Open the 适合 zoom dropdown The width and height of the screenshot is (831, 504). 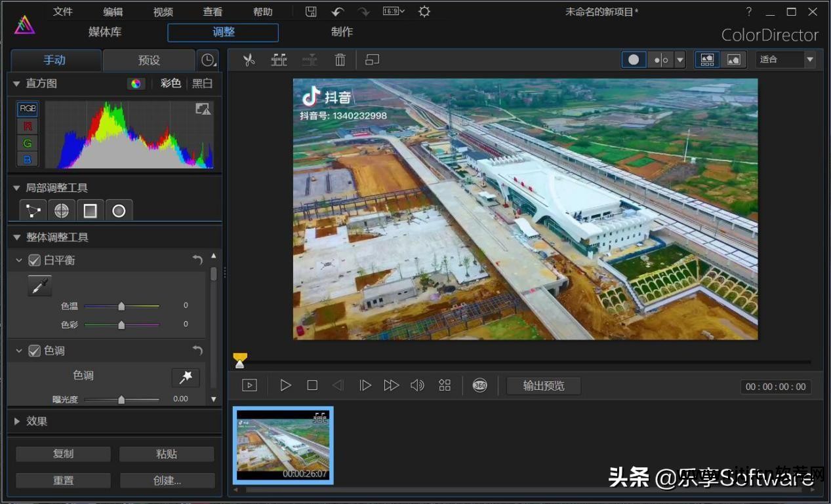pyautogui.click(x=785, y=60)
